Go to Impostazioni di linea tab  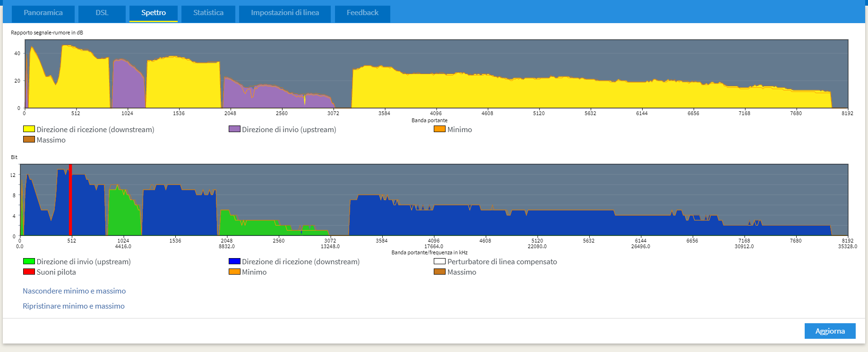click(x=285, y=13)
